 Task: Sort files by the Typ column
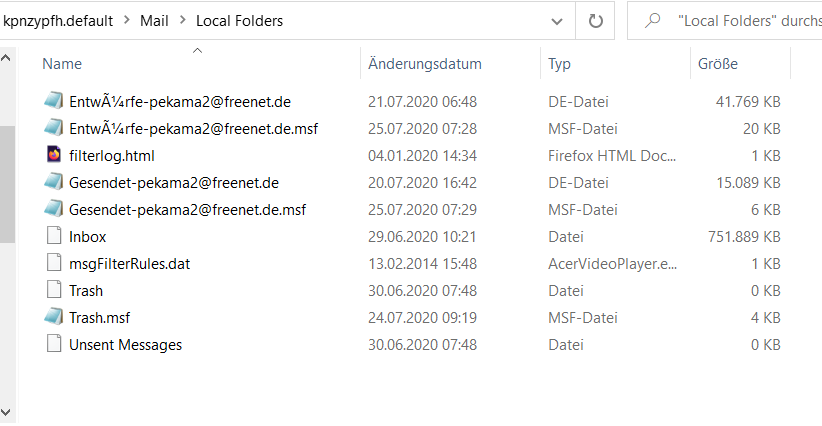tap(559, 64)
